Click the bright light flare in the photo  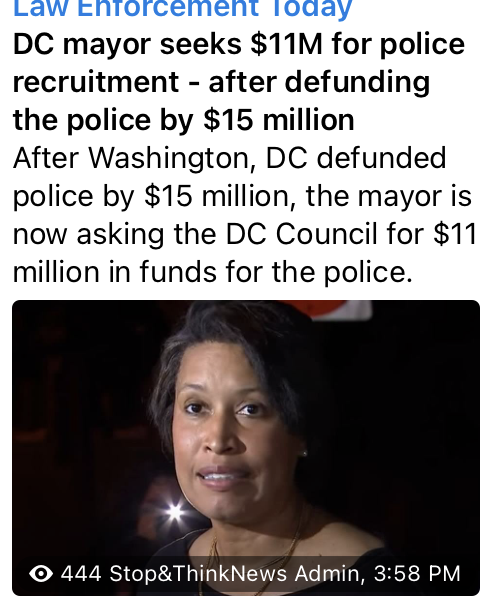point(175,512)
